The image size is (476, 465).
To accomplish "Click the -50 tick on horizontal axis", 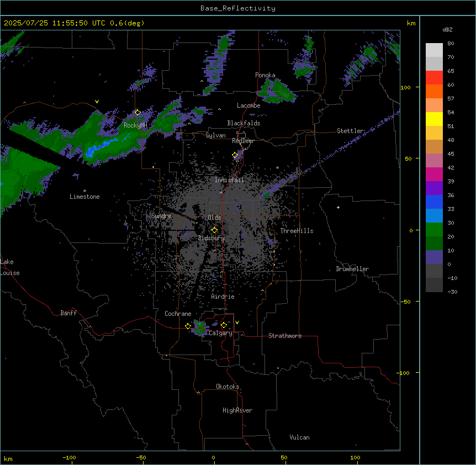I will (x=141, y=457).
